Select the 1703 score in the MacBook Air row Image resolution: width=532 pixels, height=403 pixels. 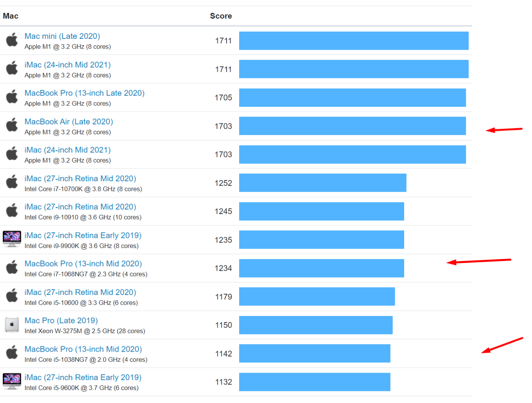coord(223,126)
